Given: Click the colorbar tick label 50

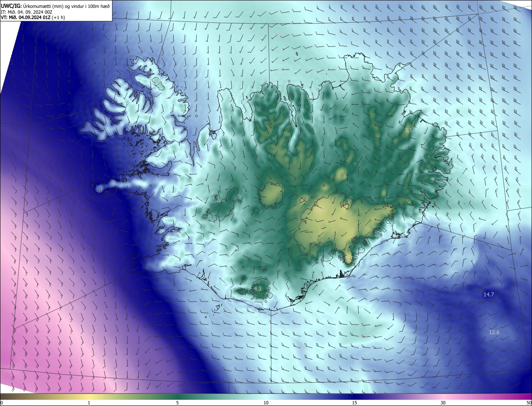Looking at the screenshot, I should tap(529, 403).
